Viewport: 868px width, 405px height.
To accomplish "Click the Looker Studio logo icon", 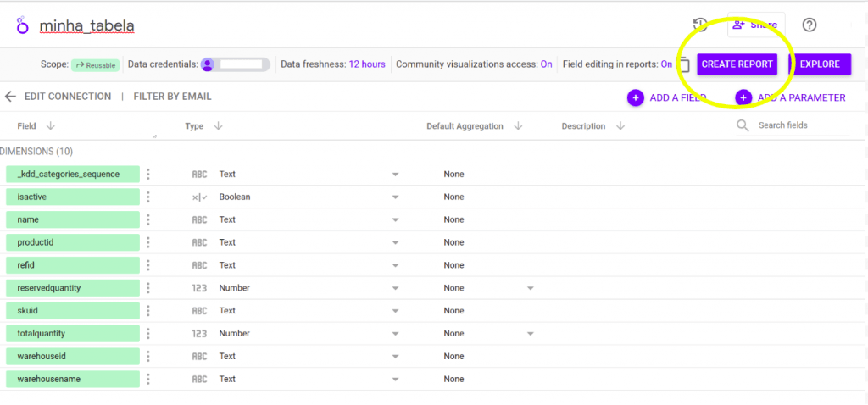I will 22,25.
